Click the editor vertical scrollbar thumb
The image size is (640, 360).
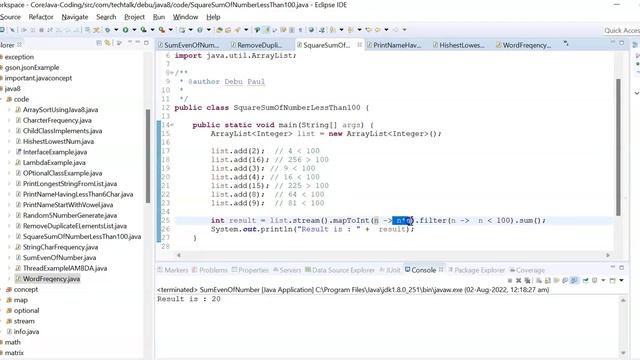point(618,147)
